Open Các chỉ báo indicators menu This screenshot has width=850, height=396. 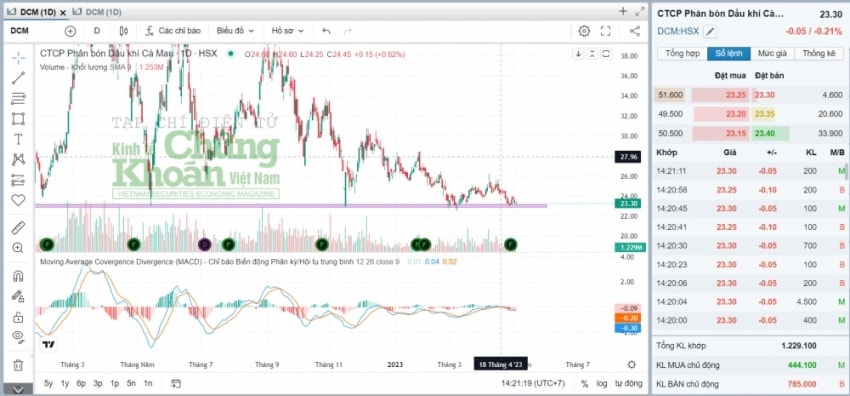(173, 31)
